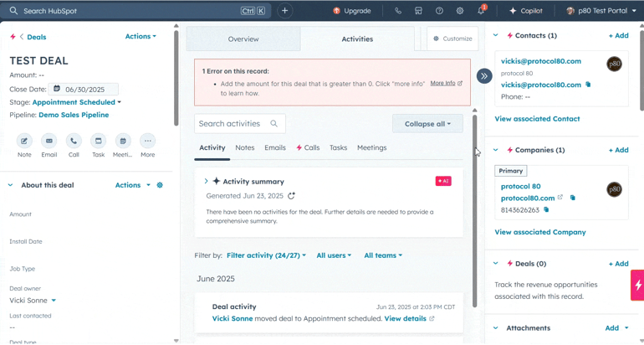Viewport: 644px width, 345px height.
Task: Refresh the activity summary
Action: 292,196
